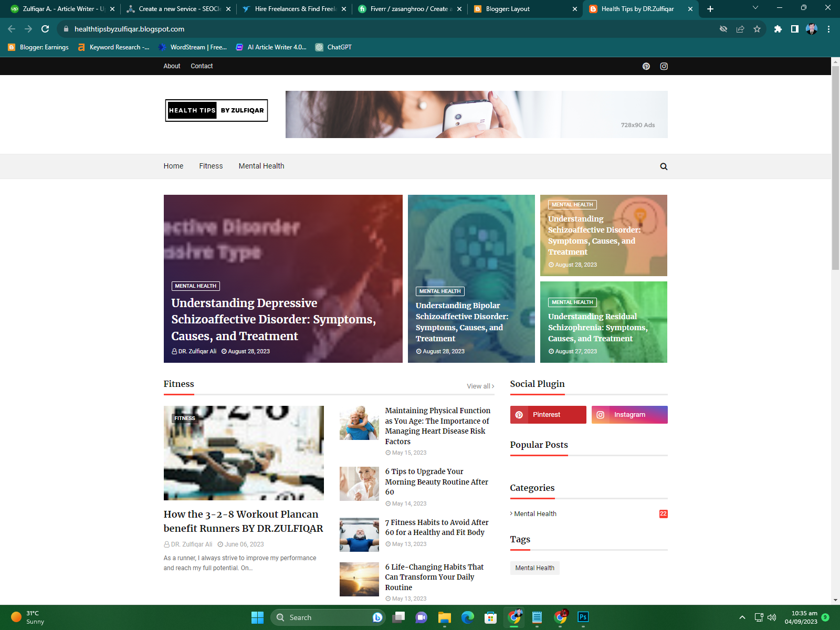Open the browser tab list dropdown arrow
Viewport: 840px width, 630px height.
point(755,8)
